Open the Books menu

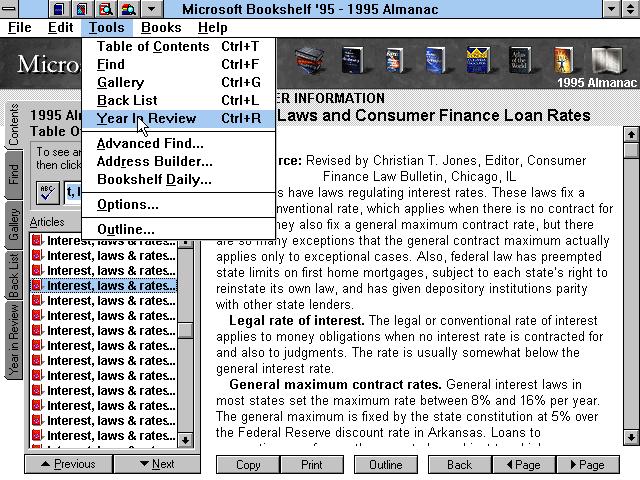tap(161, 27)
